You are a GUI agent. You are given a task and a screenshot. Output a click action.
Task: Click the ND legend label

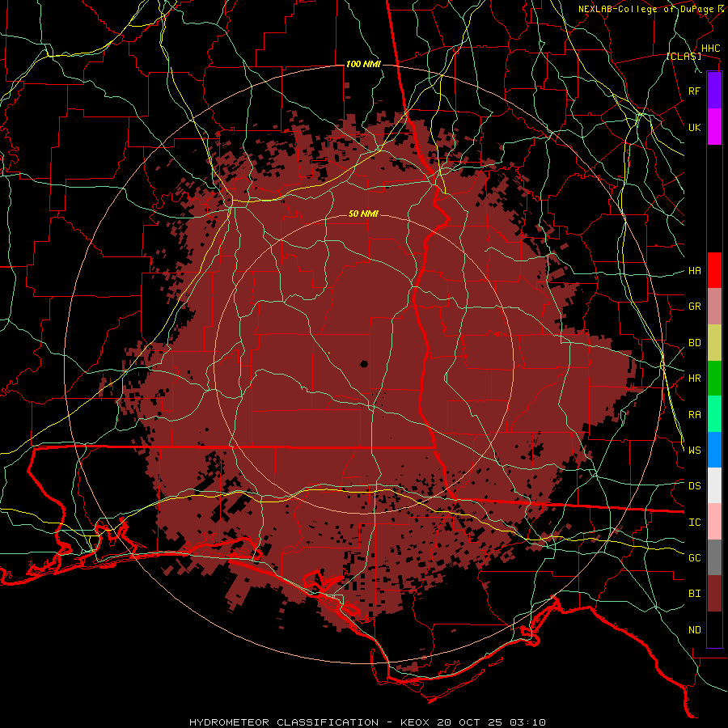[694, 630]
